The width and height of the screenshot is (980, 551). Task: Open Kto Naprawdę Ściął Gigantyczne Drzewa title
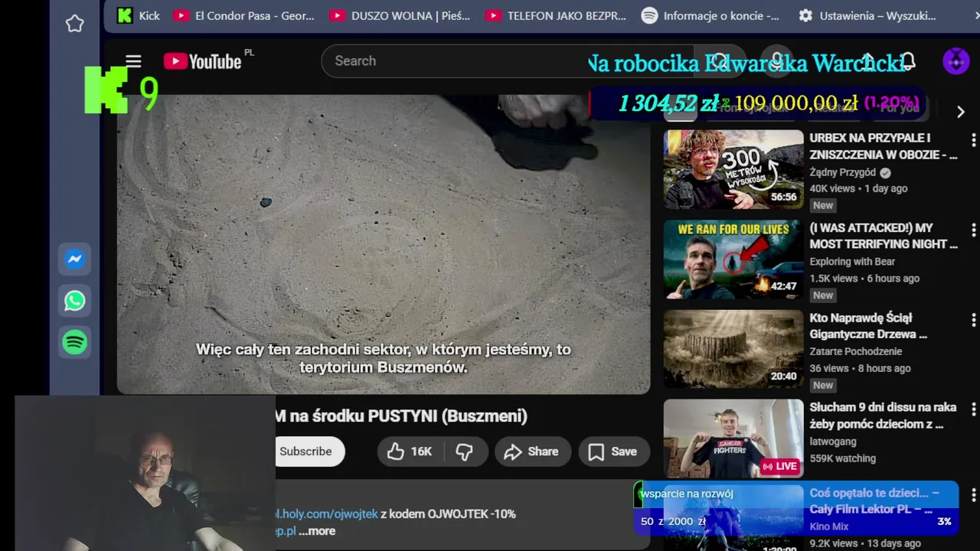[868, 326]
